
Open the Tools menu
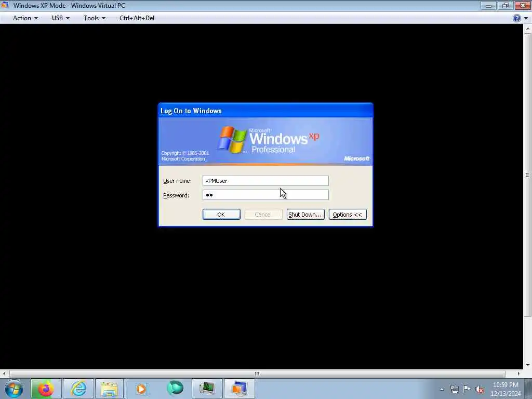pyautogui.click(x=95, y=18)
